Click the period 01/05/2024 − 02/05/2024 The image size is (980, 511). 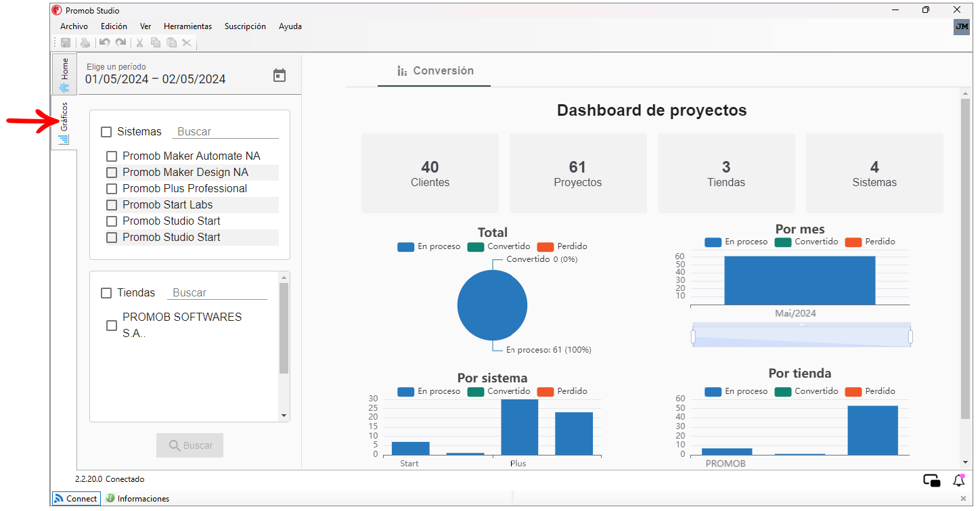pos(156,79)
